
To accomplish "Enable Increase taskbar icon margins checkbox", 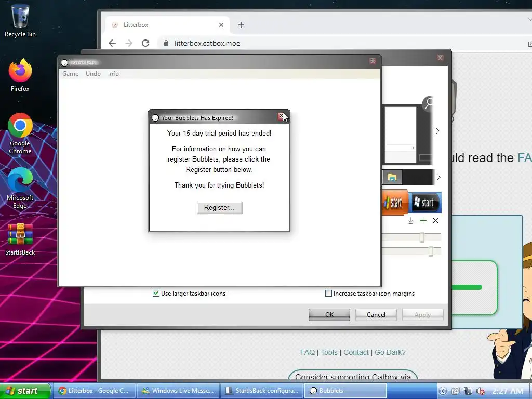I will tap(328, 294).
